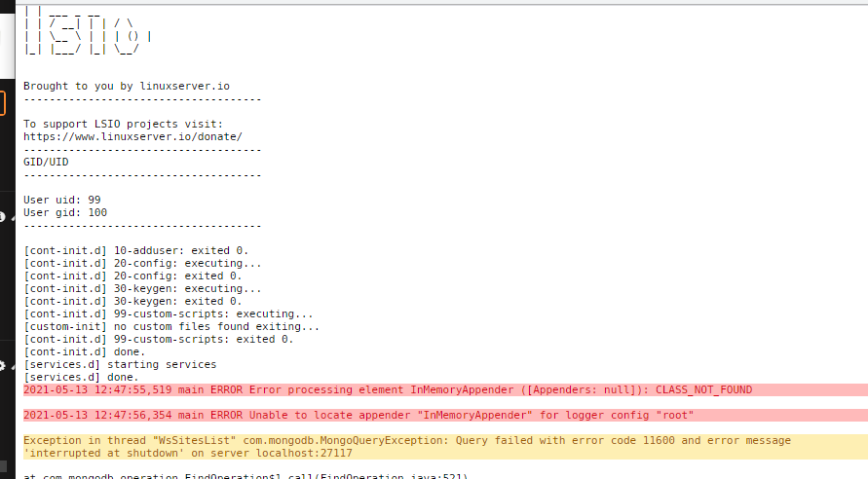Click the '10-adduser: exited 0.' log line
Screen dimensions: 868x479
pos(136,250)
